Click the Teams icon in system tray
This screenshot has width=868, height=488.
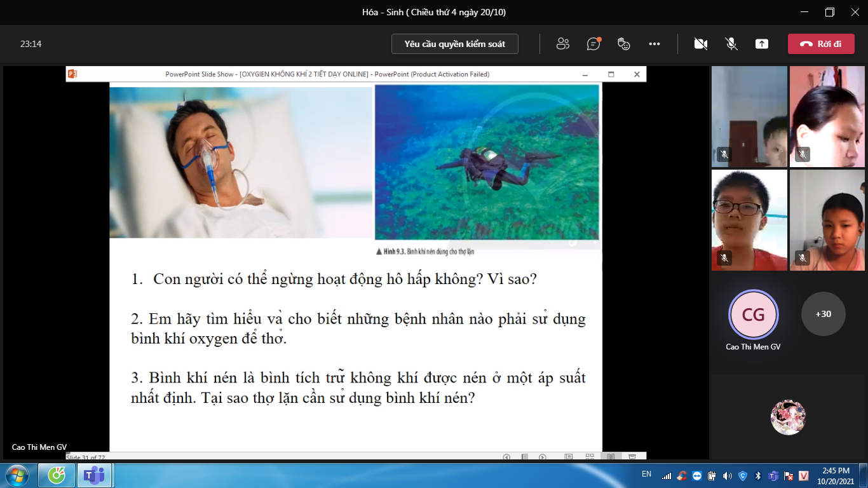click(773, 476)
